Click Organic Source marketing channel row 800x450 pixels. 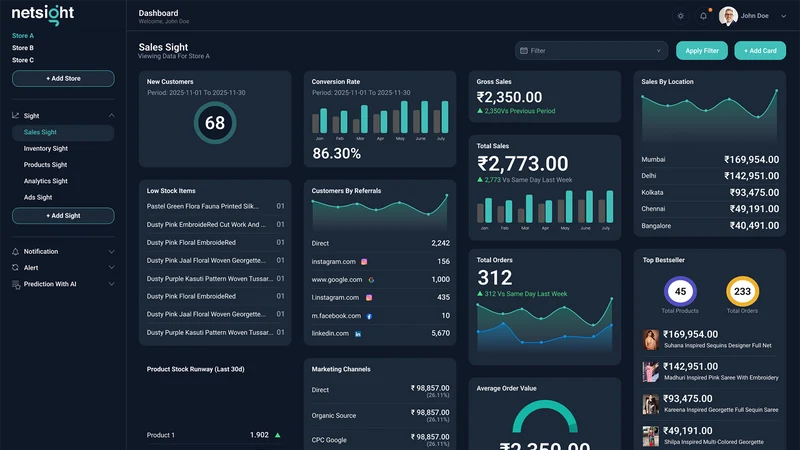pyautogui.click(x=381, y=416)
